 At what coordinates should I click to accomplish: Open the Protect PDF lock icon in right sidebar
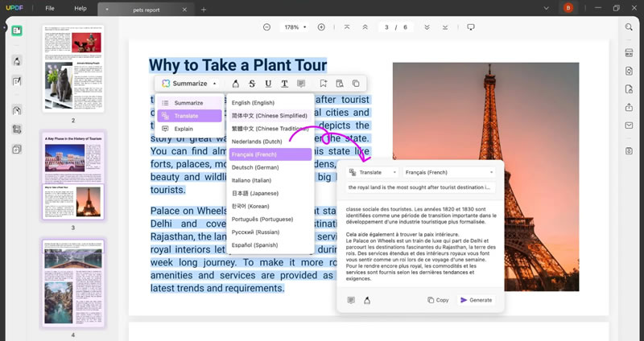click(x=629, y=89)
